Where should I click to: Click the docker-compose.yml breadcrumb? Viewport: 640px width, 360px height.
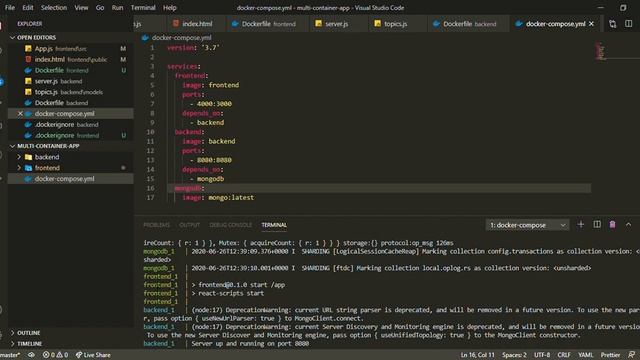[182, 38]
